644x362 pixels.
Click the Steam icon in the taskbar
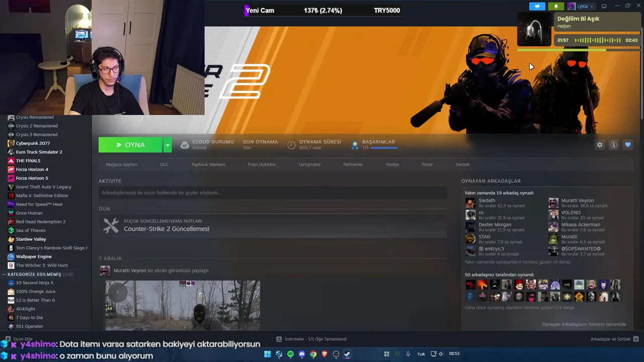pyautogui.click(x=347, y=354)
